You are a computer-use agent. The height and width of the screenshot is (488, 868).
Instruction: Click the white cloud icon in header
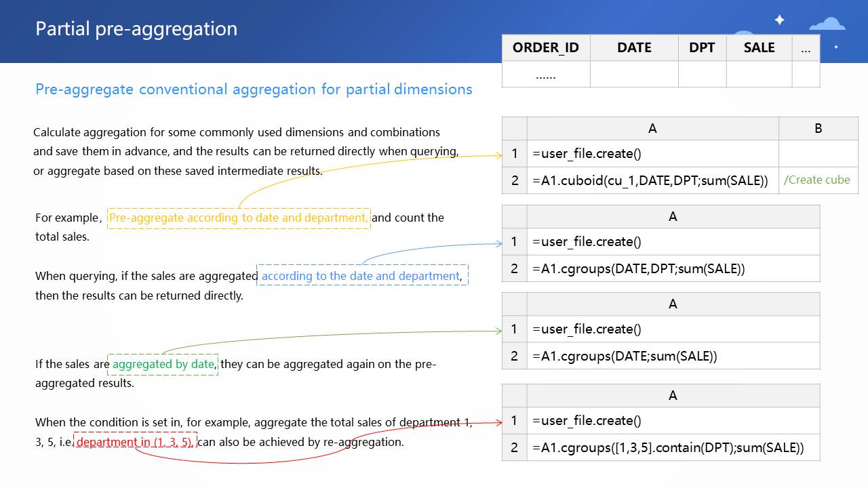pyautogui.click(x=827, y=24)
